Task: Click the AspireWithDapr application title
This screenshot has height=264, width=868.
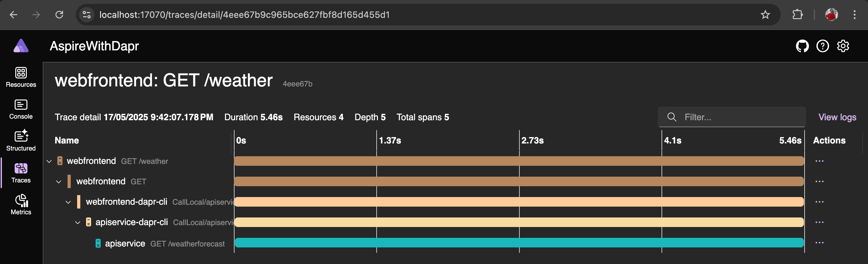Action: tap(94, 46)
